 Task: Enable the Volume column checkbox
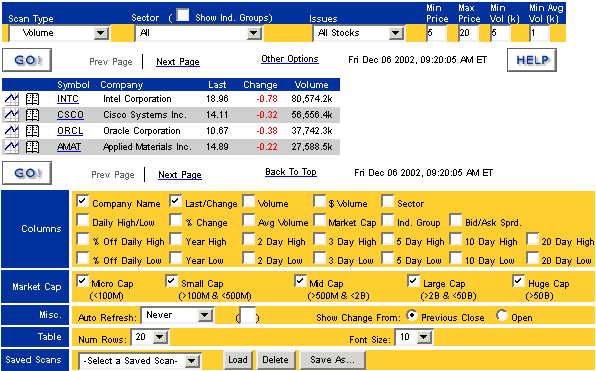pyautogui.click(x=248, y=201)
